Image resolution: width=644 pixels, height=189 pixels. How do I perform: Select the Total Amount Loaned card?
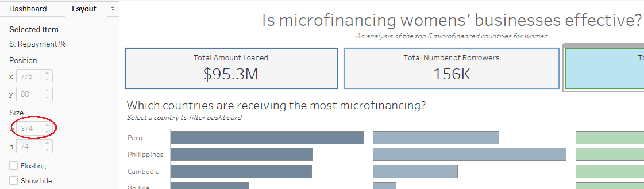tap(231, 68)
